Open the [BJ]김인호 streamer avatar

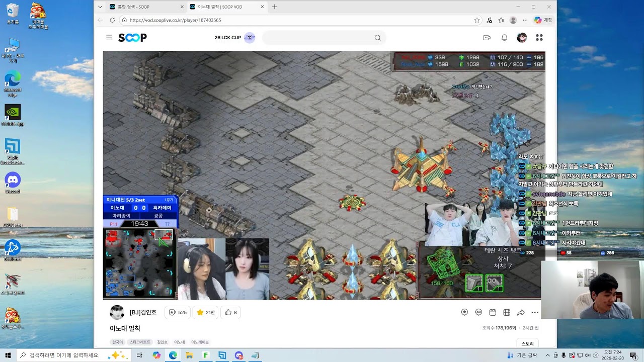point(117,312)
